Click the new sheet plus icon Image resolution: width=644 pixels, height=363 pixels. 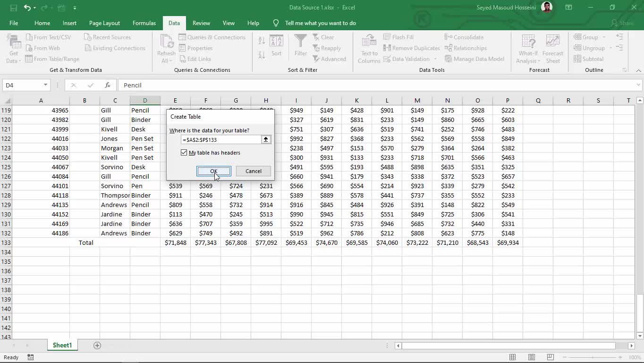[97, 346]
